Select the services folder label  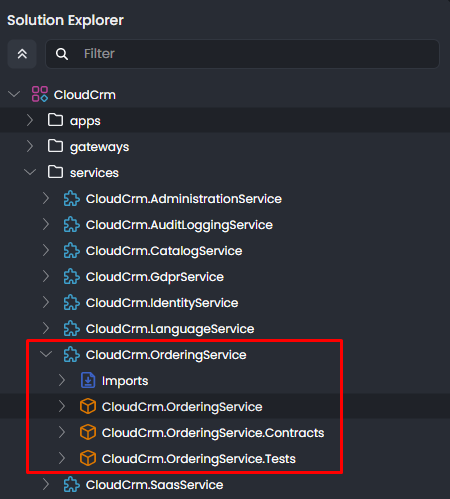pyautogui.click(x=94, y=173)
